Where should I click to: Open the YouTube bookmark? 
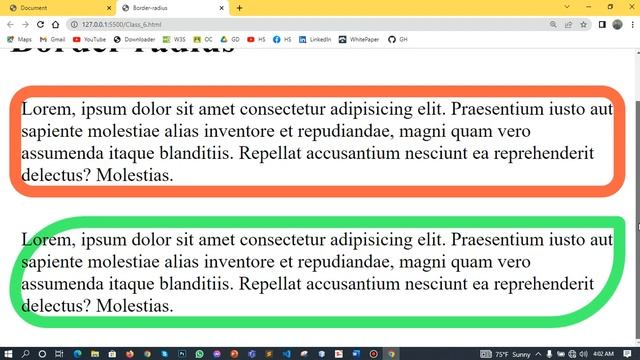tap(89, 39)
